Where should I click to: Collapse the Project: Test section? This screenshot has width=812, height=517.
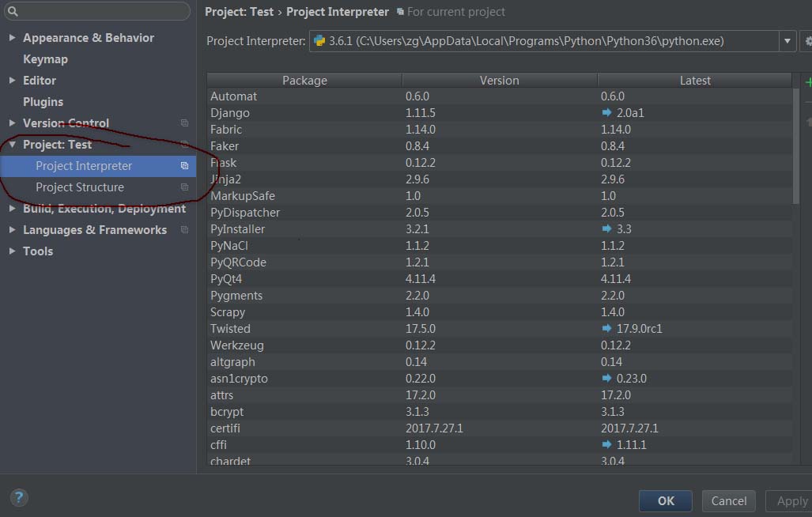12,145
